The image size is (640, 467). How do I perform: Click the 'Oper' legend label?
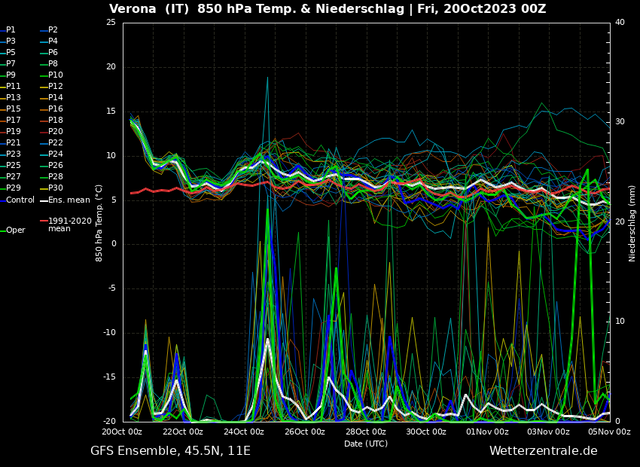click(16, 231)
